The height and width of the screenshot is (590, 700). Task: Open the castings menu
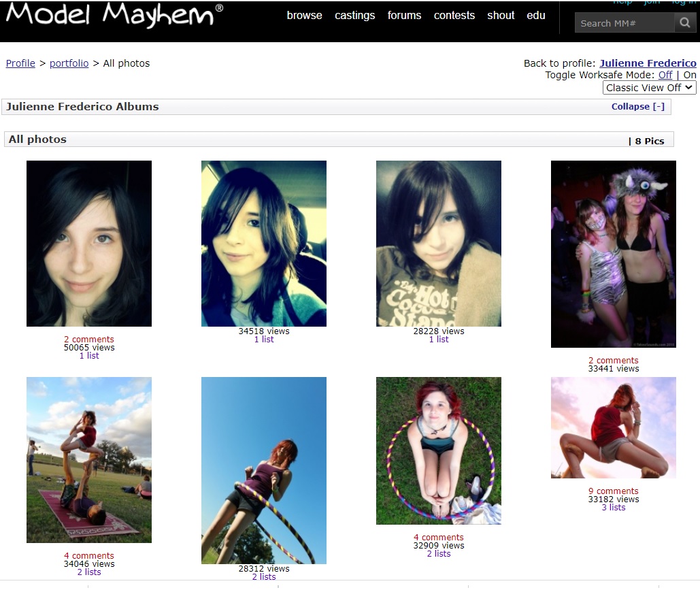[355, 15]
